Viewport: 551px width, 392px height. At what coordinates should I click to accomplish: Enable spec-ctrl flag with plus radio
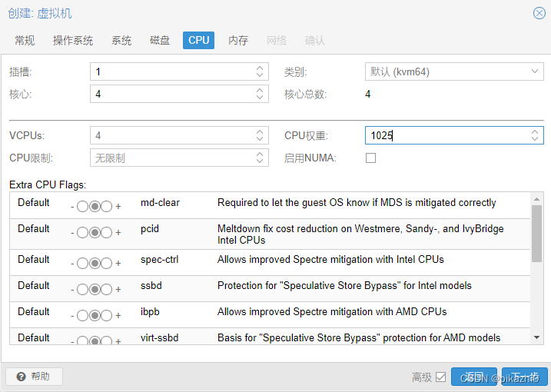pyautogui.click(x=107, y=264)
